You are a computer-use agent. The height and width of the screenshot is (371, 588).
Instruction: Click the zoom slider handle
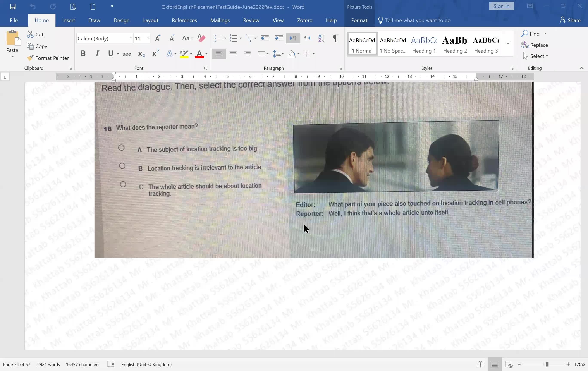click(547, 364)
